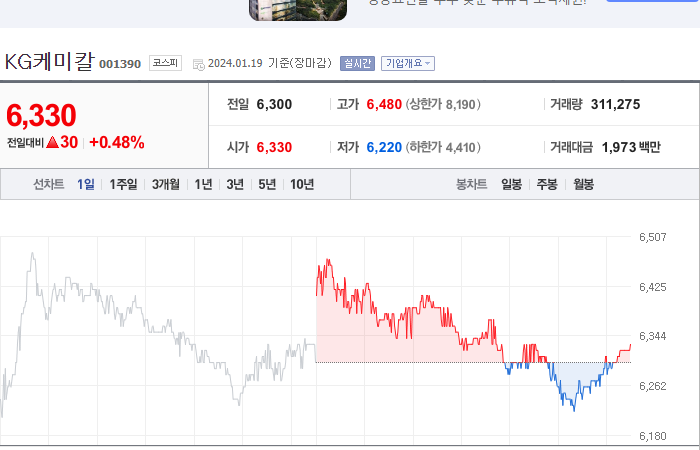
Task: Open the 월봉 monthly candle chart
Action: (x=583, y=184)
